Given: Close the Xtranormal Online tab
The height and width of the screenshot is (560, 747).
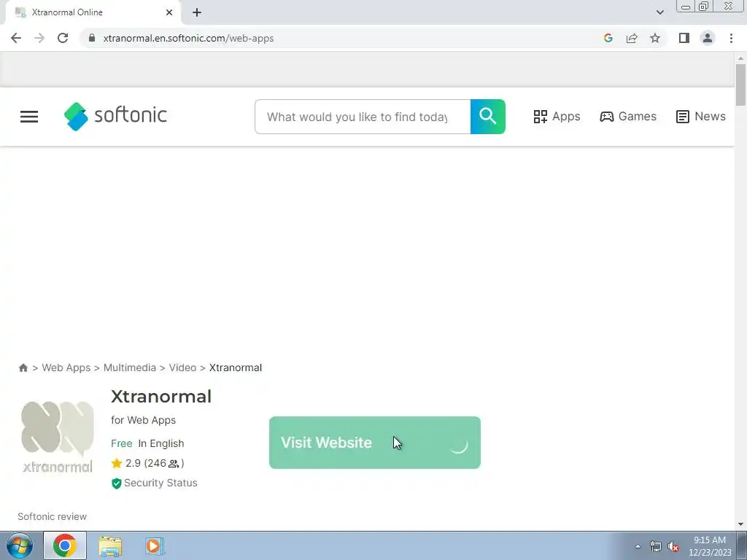Looking at the screenshot, I should point(169,12).
